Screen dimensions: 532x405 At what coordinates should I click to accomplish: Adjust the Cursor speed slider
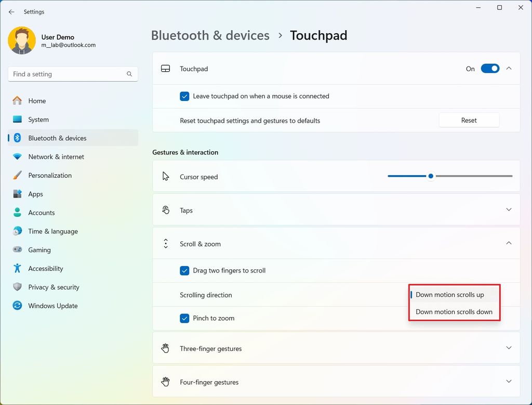click(x=430, y=176)
